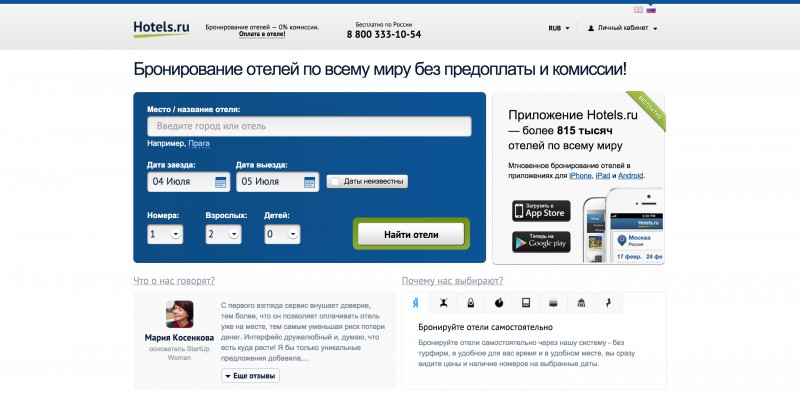Image resolution: width=800 pixels, height=395 pixels.
Task: Click the check-in date field 04 Июля
Action: tap(189, 182)
